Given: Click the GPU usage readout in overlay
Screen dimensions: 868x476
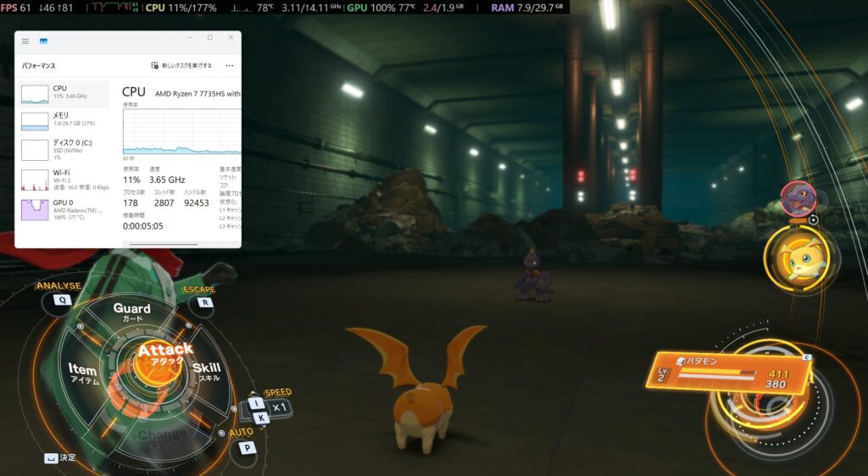Looking at the screenshot, I should tap(381, 8).
